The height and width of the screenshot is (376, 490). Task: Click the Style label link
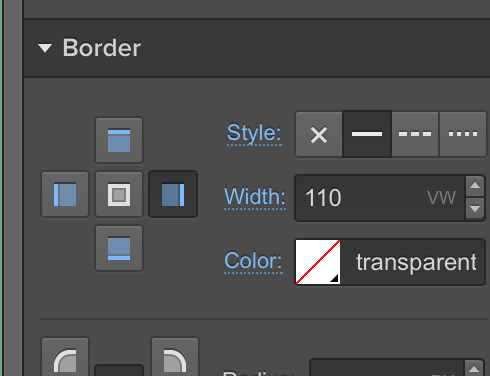click(x=254, y=134)
